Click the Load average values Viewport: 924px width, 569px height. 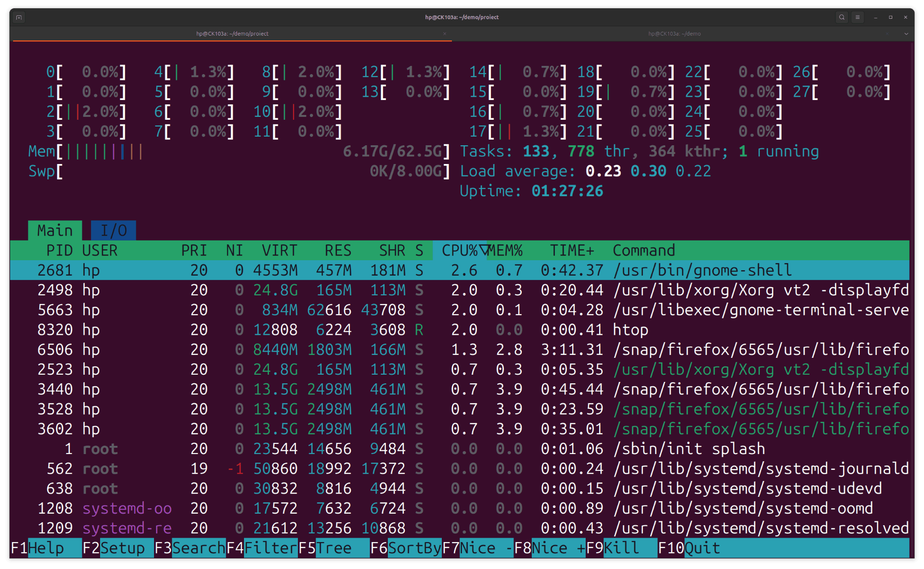(648, 171)
